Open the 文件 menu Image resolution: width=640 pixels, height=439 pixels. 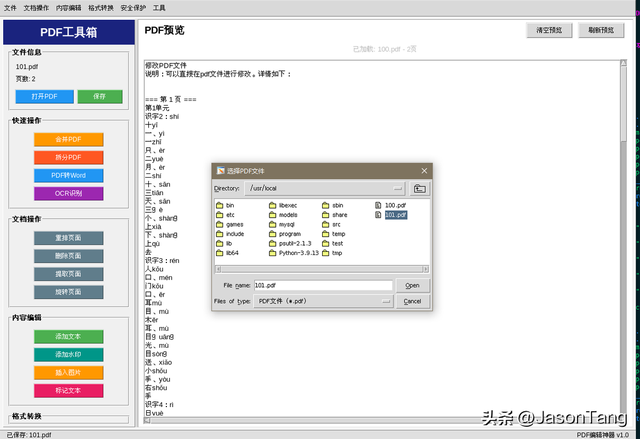pos(10,8)
